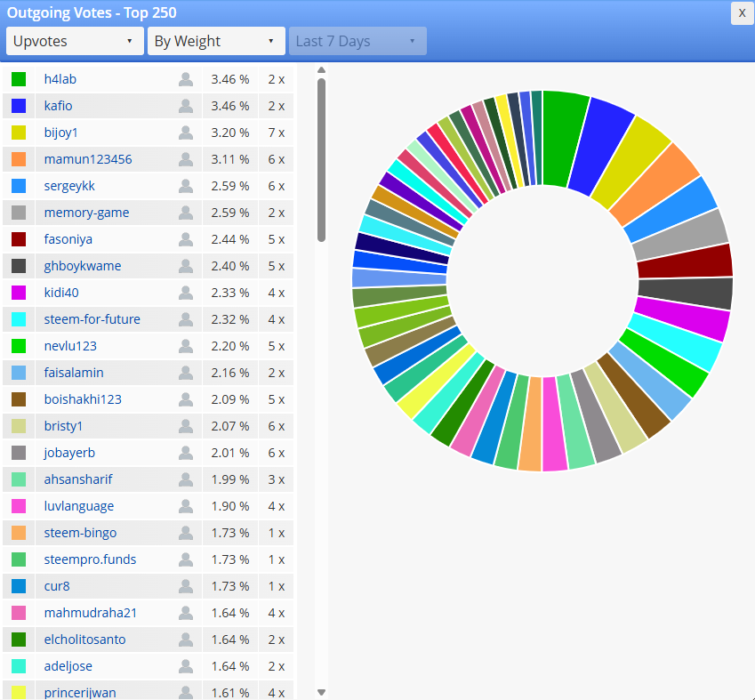
Task: Click the 7 x count for bijoy1
Action: tap(277, 133)
